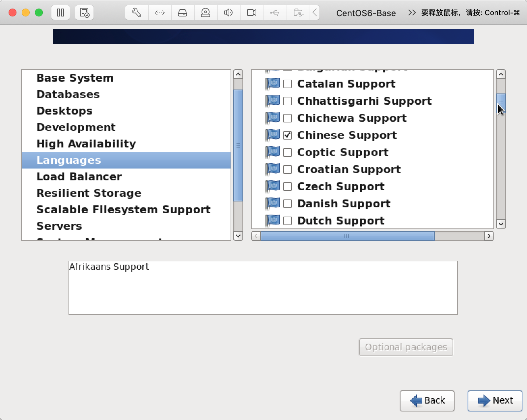Click the pause virtual machine icon
Screen dimensions: 527x420
point(61,13)
